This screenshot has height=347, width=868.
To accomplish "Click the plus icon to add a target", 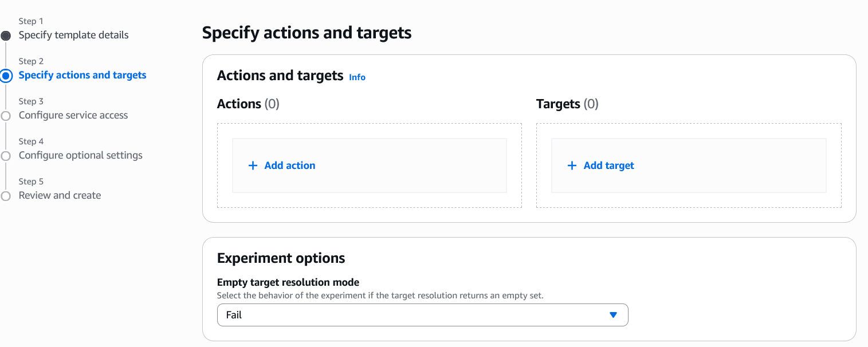I will 571,165.
